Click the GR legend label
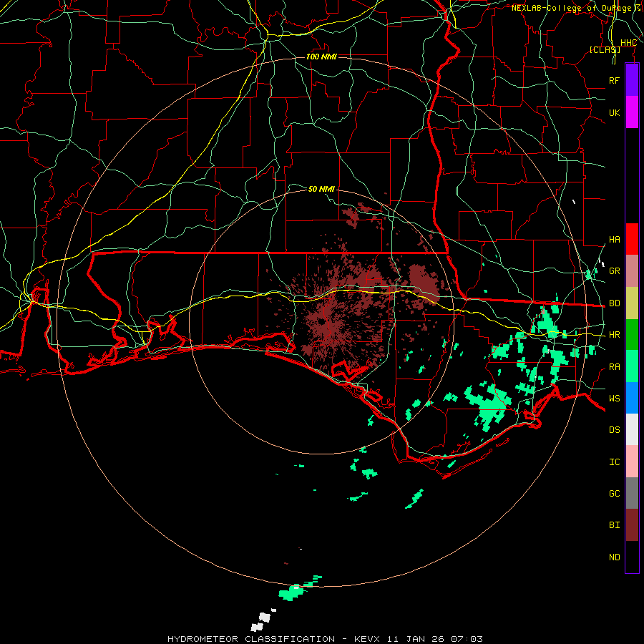This screenshot has width=644, height=644. [615, 271]
